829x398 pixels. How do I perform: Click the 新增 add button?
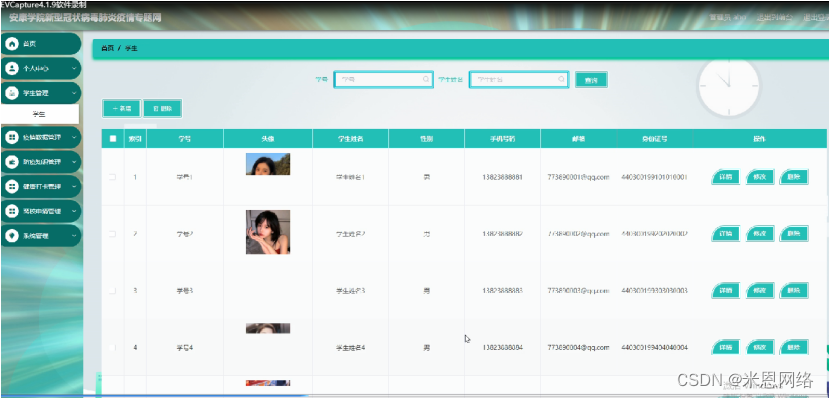122,108
